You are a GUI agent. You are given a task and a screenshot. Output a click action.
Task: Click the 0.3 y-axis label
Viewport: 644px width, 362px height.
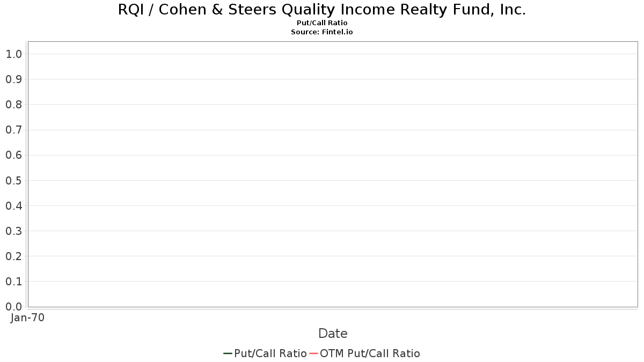pyautogui.click(x=14, y=231)
